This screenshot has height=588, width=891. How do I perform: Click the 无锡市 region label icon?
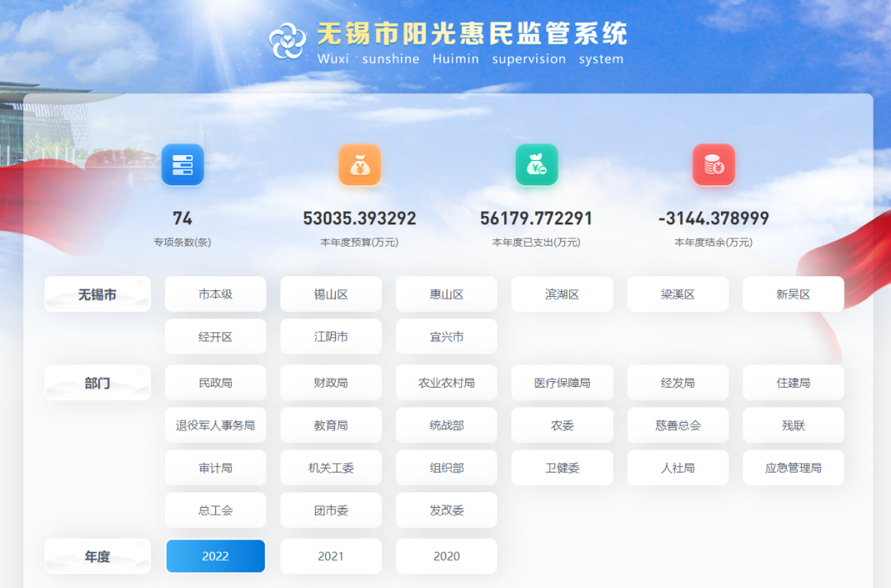click(x=97, y=294)
